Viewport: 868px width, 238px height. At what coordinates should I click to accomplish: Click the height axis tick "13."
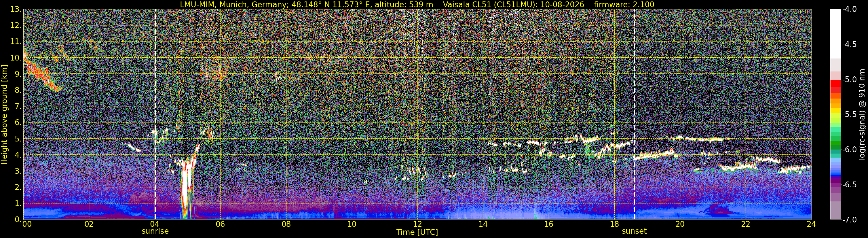[x=16, y=10]
